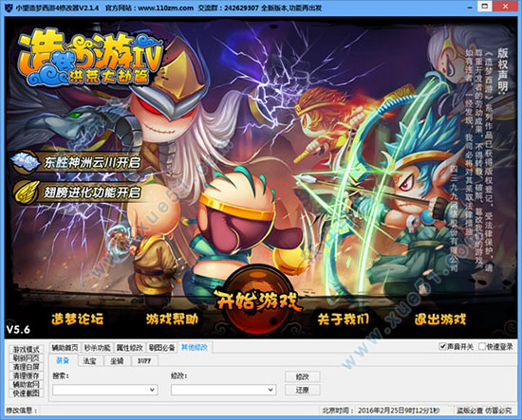Click the 刷新网页 refresh page button
This screenshot has height=420, width=522.
pyautogui.click(x=27, y=358)
